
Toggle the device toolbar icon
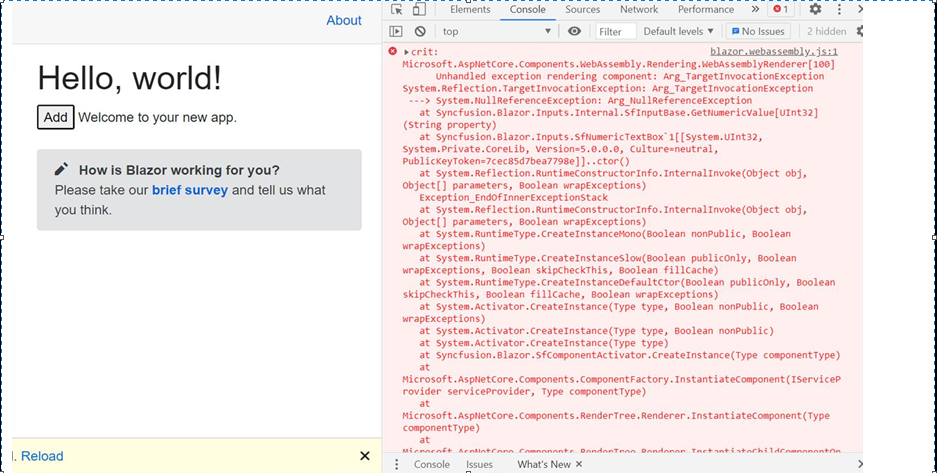(419, 10)
